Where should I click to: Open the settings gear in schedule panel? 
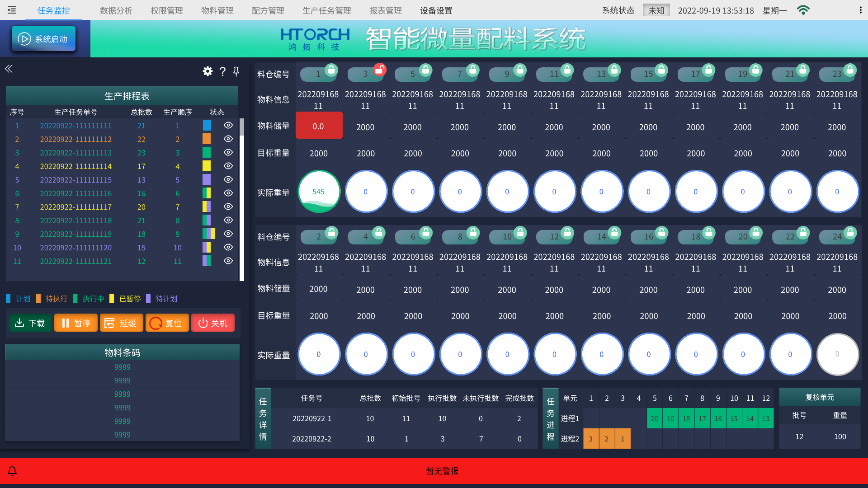(x=208, y=71)
